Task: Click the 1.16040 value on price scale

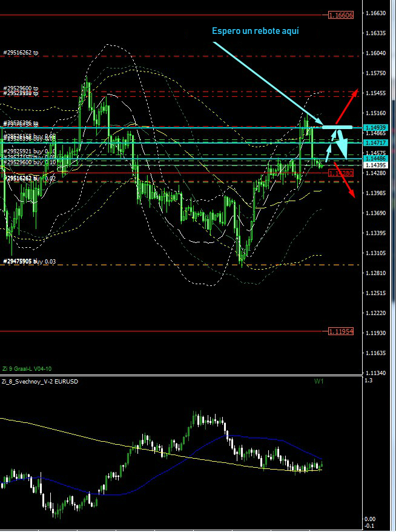Action: pyautogui.click(x=377, y=53)
